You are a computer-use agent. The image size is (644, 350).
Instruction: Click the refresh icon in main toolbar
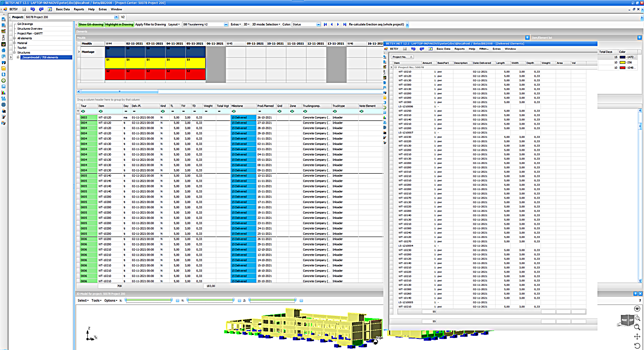(x=49, y=9)
